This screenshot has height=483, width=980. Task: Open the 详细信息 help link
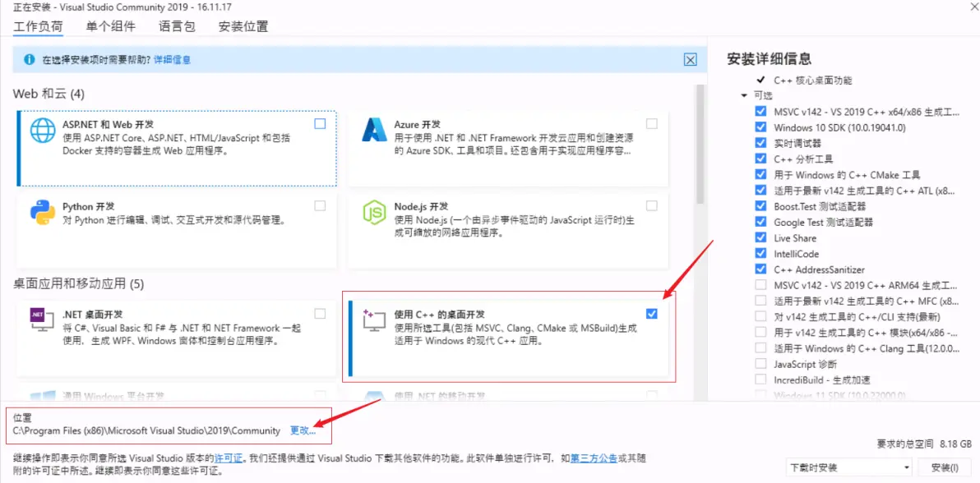pos(172,60)
